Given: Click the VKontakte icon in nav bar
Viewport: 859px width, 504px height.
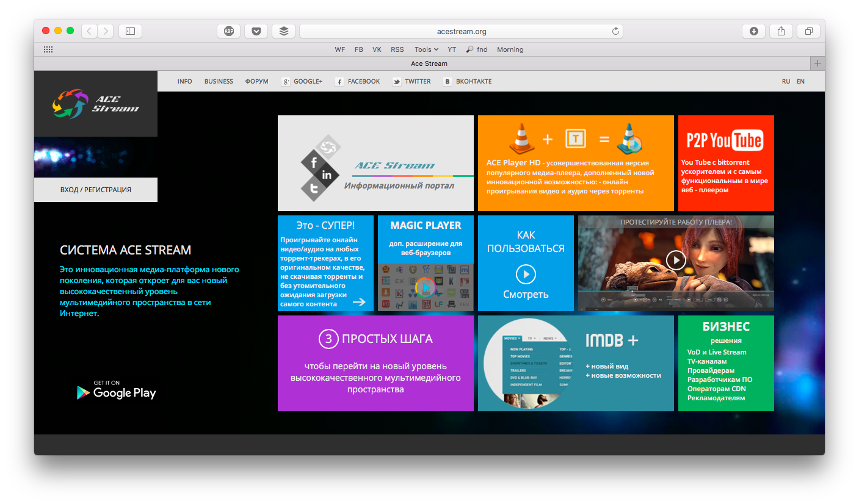Looking at the screenshot, I should [448, 82].
